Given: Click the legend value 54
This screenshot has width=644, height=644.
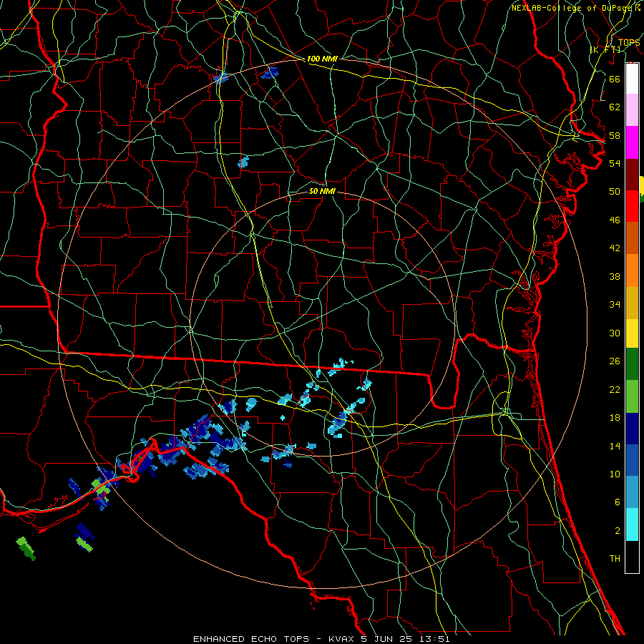Looking at the screenshot, I should pos(615,163).
